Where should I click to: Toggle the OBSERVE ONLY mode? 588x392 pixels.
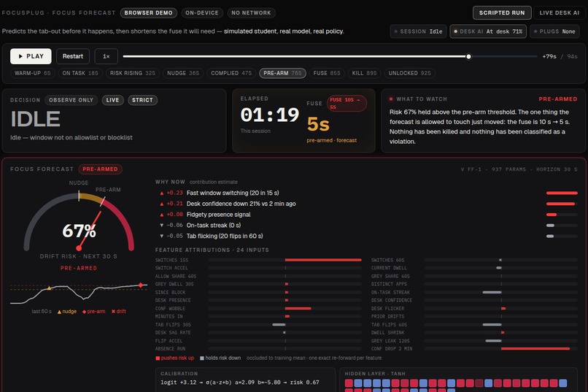coord(71,100)
